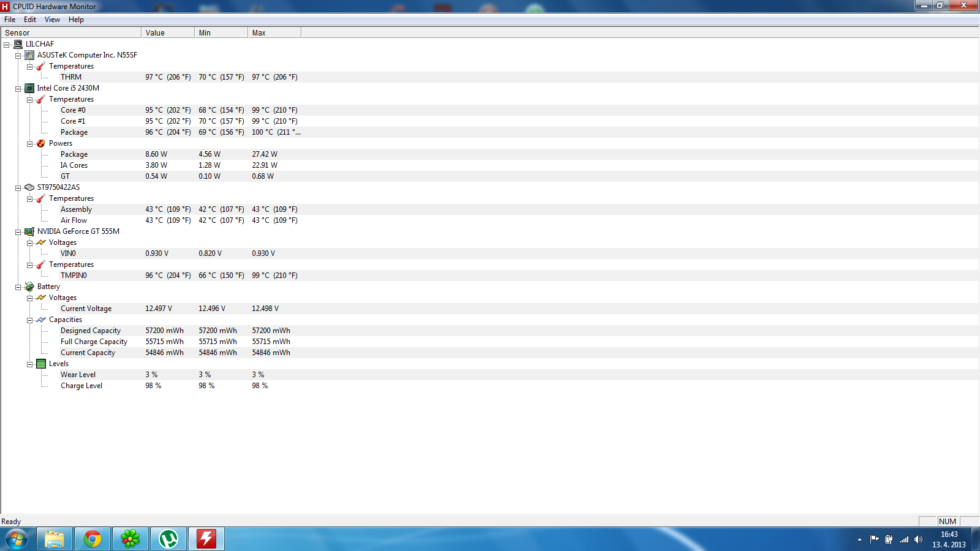This screenshot has width=980, height=551.
Task: Open the View menu
Action: 52,20
